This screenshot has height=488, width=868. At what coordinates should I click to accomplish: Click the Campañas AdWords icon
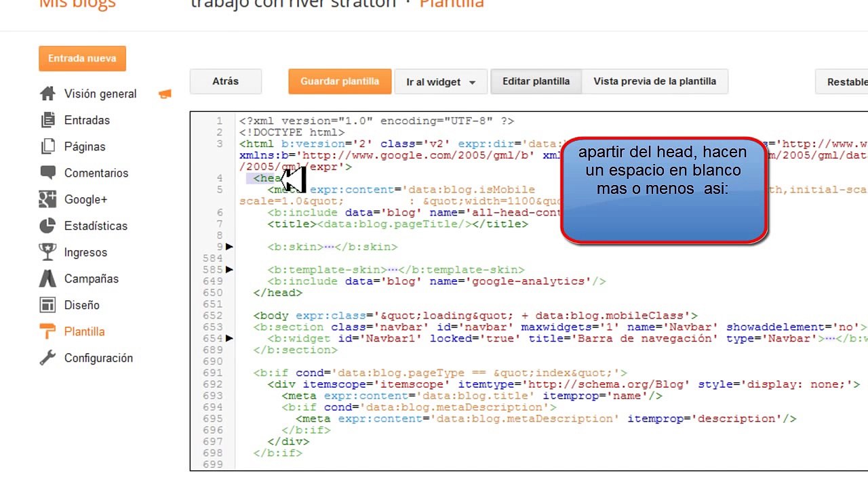[47, 279]
